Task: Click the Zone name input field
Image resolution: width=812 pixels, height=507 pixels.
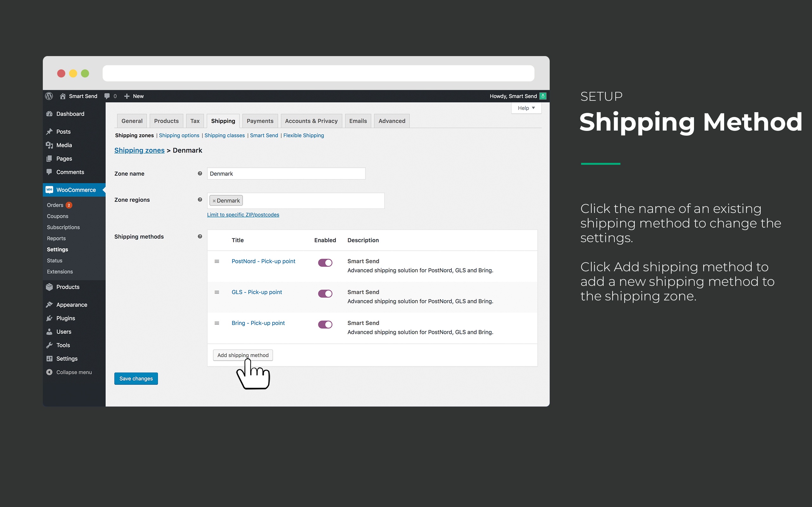Action: point(286,173)
